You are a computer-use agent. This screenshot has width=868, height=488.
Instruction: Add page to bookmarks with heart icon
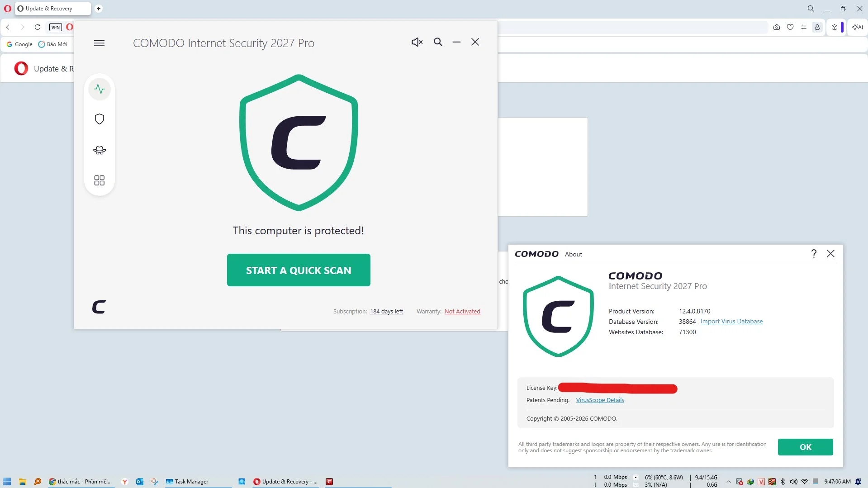[790, 27]
